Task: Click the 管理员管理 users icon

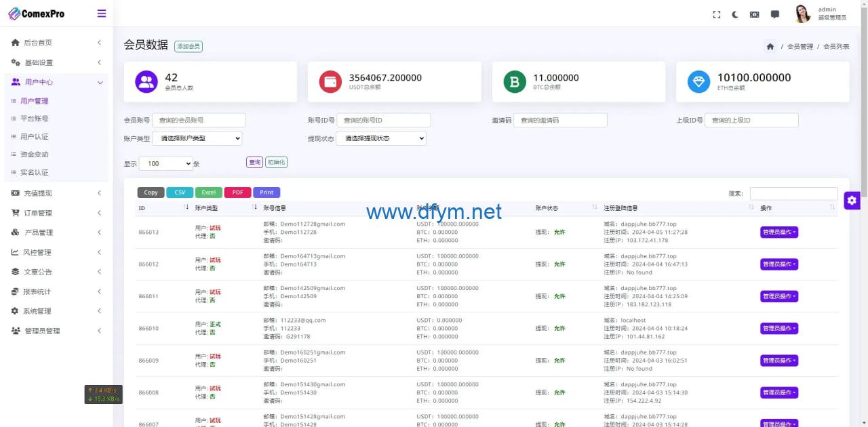Action: click(x=16, y=331)
